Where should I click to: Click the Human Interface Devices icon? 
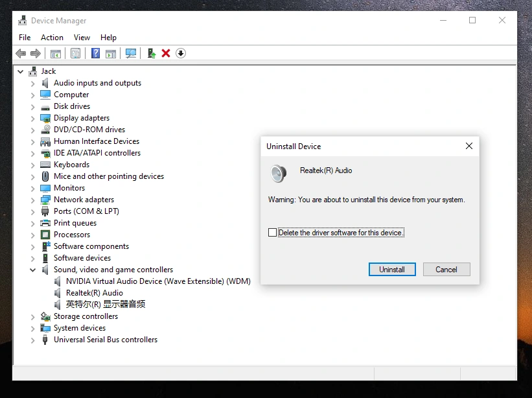[x=45, y=141]
